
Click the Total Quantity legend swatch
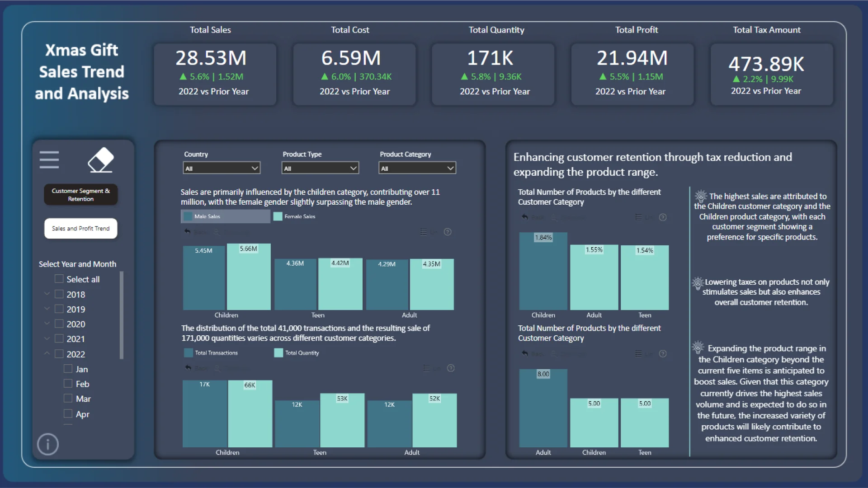278,353
